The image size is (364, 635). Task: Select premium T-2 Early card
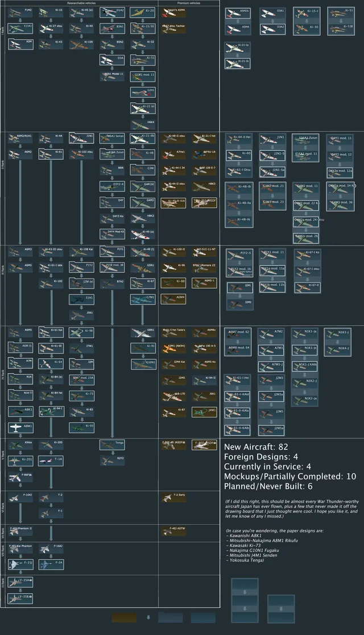173,497
